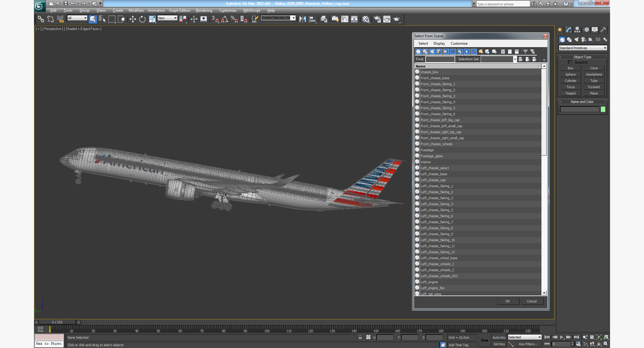Open the Customize menu in Select From Scene
The height and width of the screenshot is (348, 644).
click(x=459, y=43)
